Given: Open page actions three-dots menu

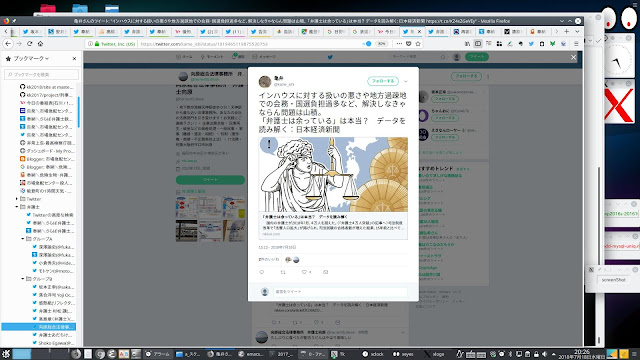Looking at the screenshot, I should (x=399, y=44).
